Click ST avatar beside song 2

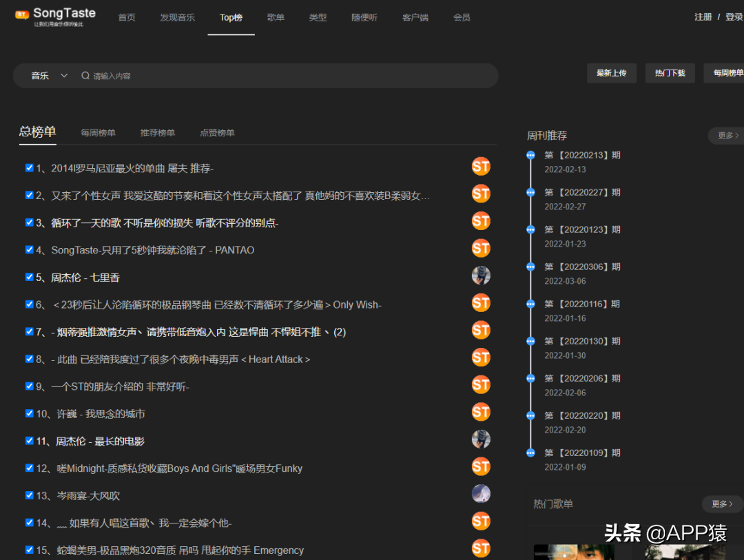coord(481,194)
